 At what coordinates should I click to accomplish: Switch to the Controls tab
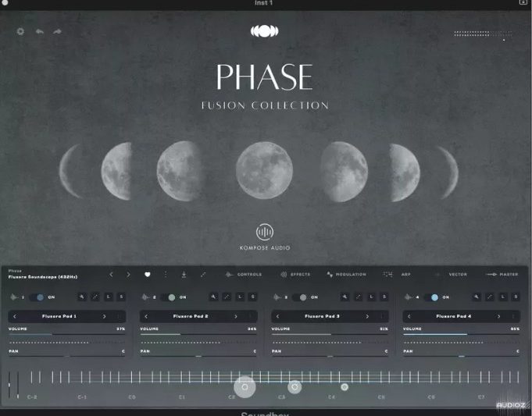[x=244, y=274]
